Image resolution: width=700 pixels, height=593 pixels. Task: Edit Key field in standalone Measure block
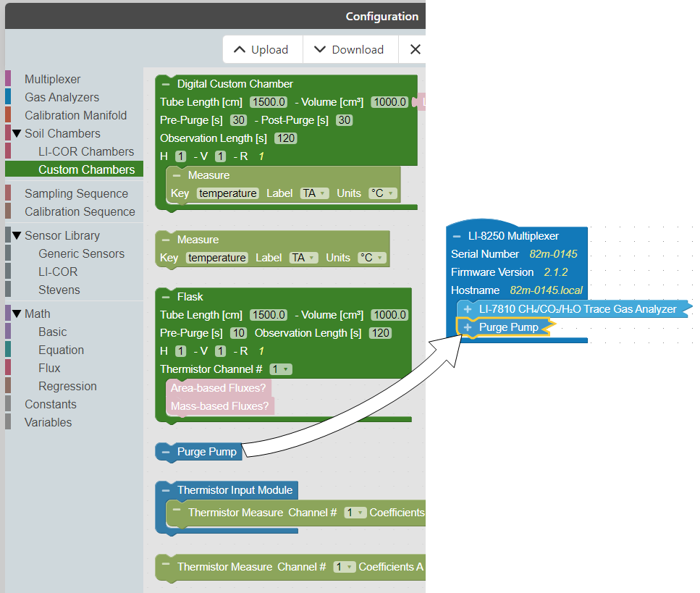point(217,258)
